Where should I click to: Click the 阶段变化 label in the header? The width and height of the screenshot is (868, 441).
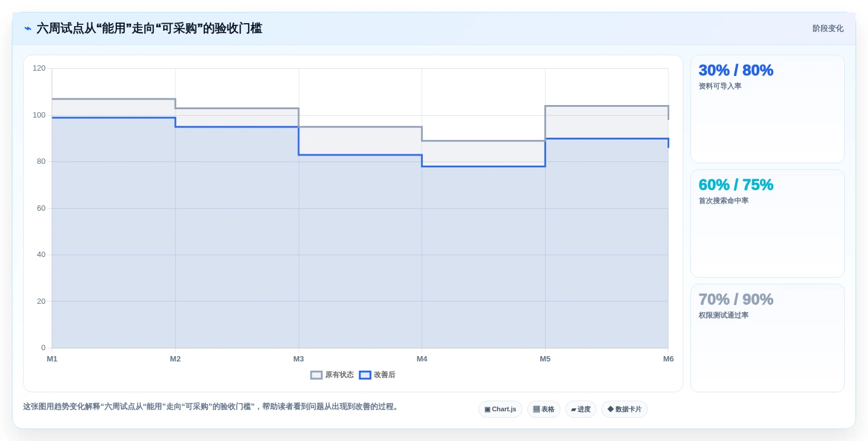click(x=828, y=28)
